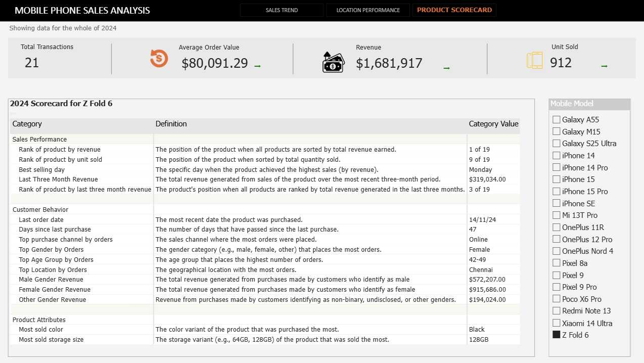Click the Sales Performance group row
This screenshot has height=363, width=644.
click(x=265, y=139)
